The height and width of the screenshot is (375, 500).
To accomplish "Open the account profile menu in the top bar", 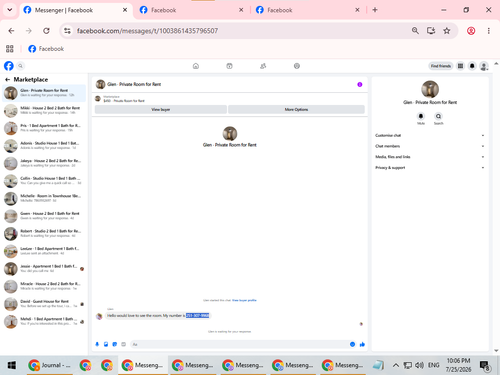I will pos(484,66).
